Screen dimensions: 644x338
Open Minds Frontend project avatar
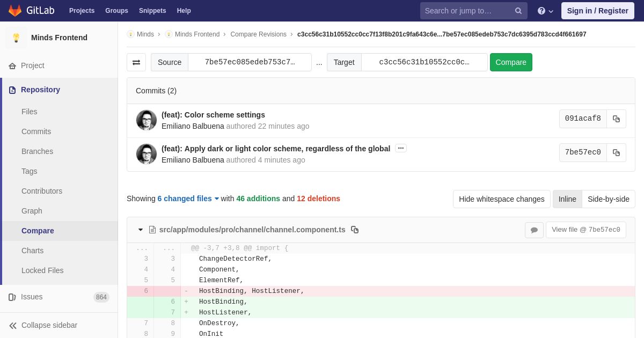pos(16,38)
